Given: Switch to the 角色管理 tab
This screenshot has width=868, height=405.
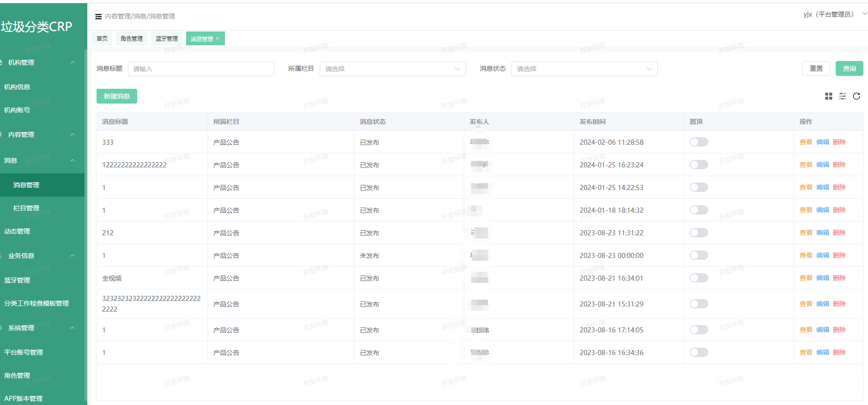Looking at the screenshot, I should click(x=132, y=38).
